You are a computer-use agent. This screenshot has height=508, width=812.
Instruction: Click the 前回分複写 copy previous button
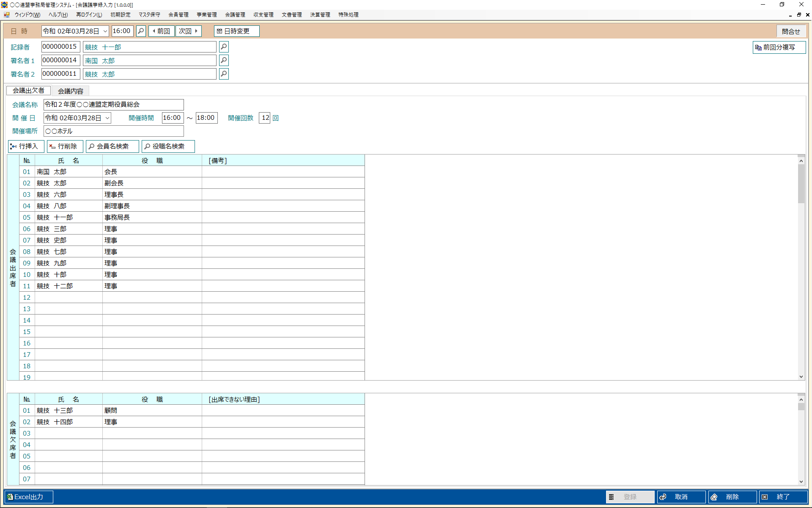[x=779, y=47]
